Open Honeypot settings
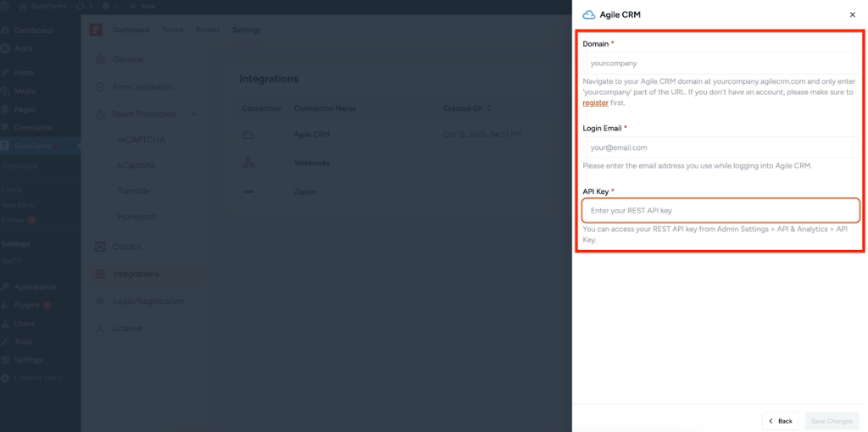The height and width of the screenshot is (432, 868). pyautogui.click(x=136, y=216)
